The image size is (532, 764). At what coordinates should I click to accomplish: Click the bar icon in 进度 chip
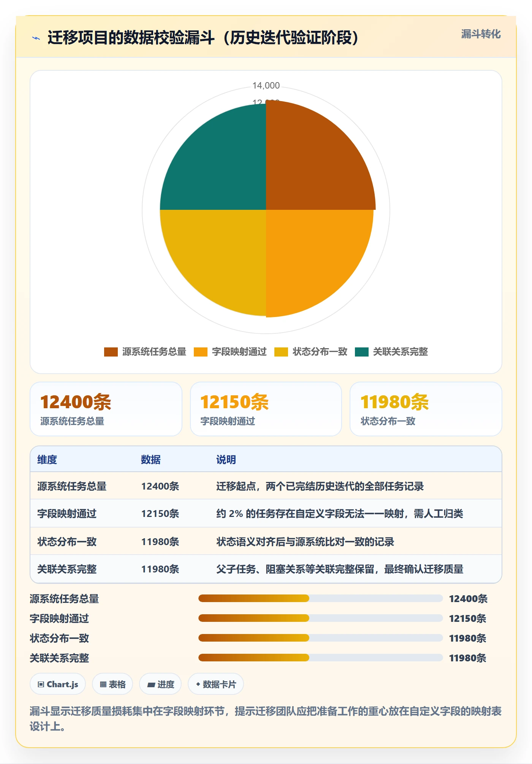point(151,685)
